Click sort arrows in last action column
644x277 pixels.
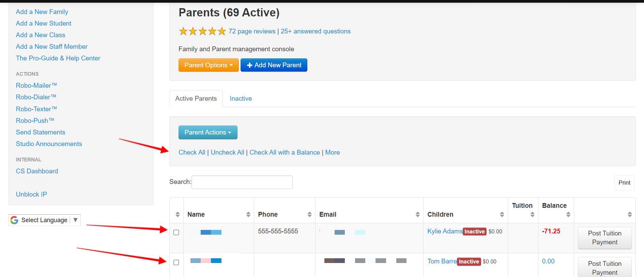click(x=630, y=214)
